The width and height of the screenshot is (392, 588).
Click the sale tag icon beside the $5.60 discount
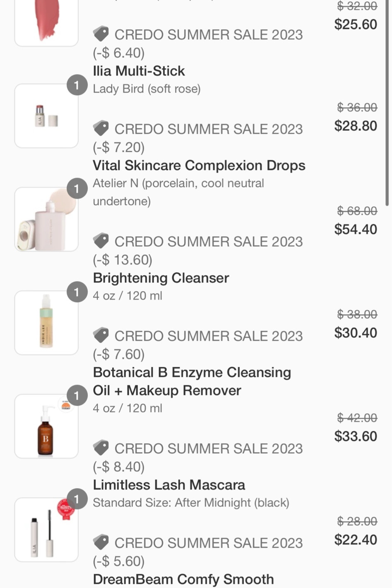[101, 542]
